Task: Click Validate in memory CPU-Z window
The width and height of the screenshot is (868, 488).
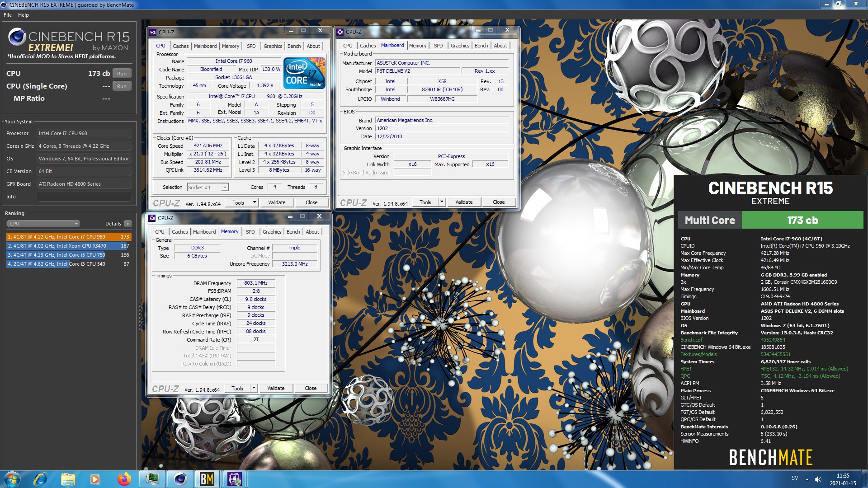Action: pos(276,388)
